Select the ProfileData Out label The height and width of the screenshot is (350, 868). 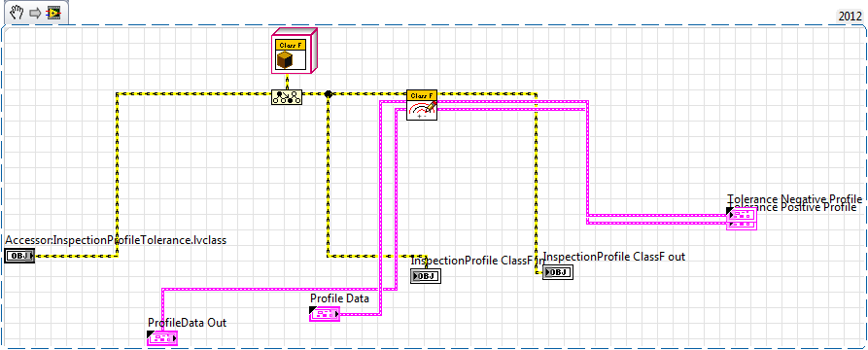(x=187, y=323)
